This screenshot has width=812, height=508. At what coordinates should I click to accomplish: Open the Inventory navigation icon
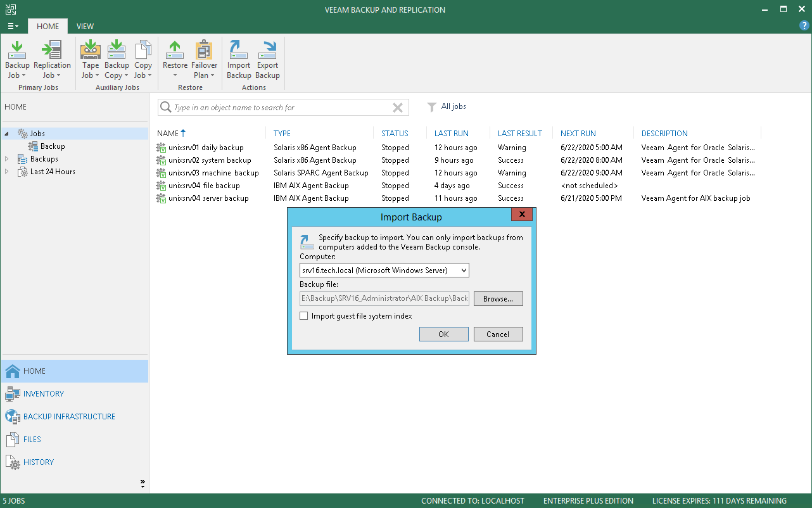tap(13, 394)
